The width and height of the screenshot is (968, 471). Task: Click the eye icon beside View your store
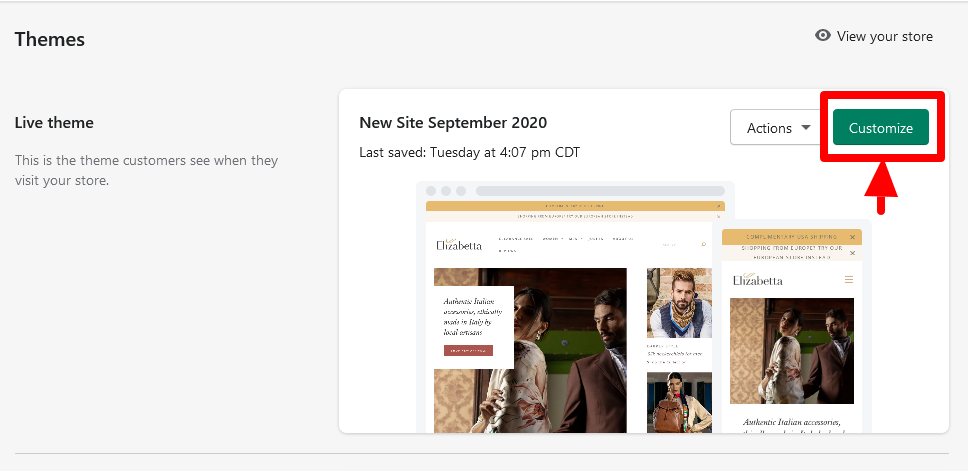[823, 36]
